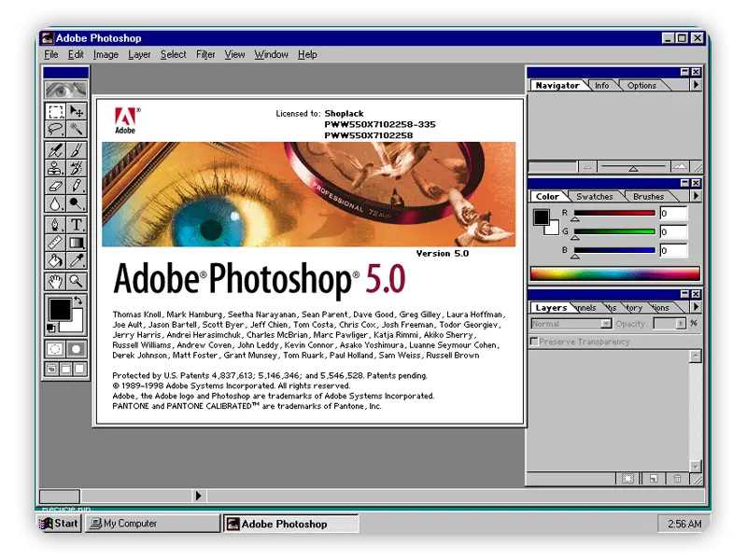
Task: Switch to the Brushes tab
Action: pos(648,196)
